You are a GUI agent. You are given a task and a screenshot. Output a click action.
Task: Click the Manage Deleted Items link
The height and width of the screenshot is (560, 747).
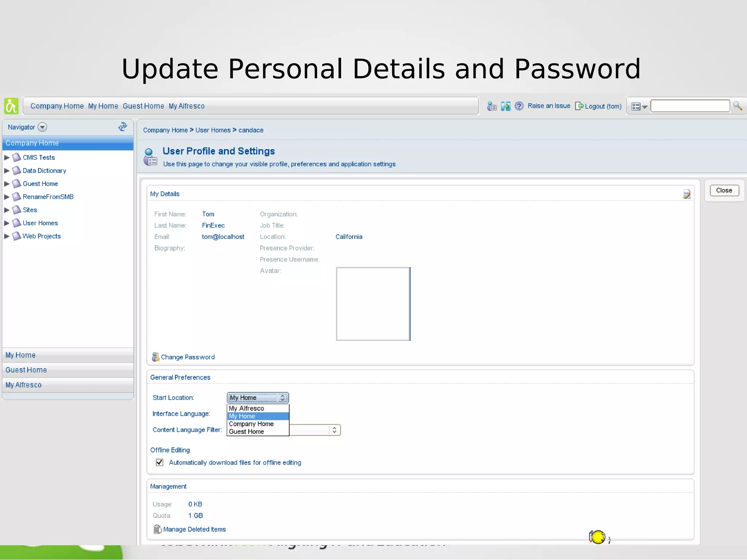pyautogui.click(x=194, y=529)
